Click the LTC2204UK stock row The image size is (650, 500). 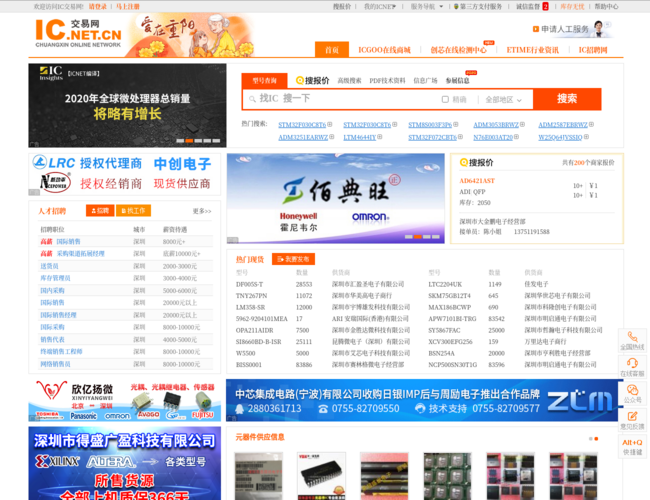515,284
